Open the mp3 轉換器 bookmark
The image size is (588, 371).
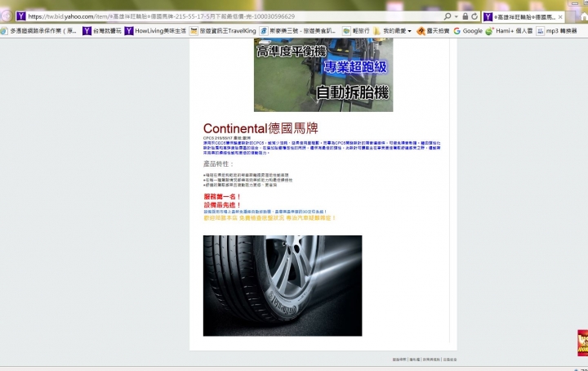coord(561,31)
